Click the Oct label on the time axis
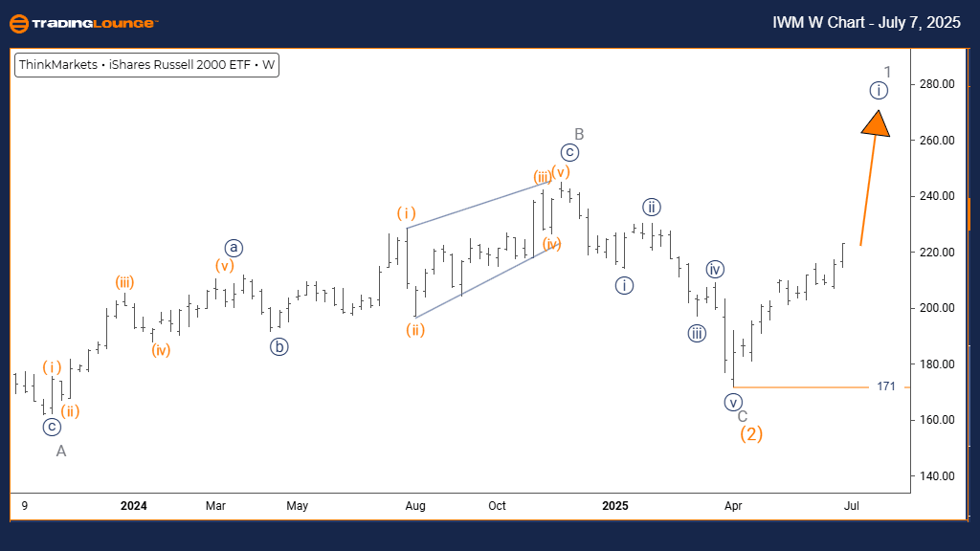This screenshot has width=980, height=551. (x=499, y=505)
